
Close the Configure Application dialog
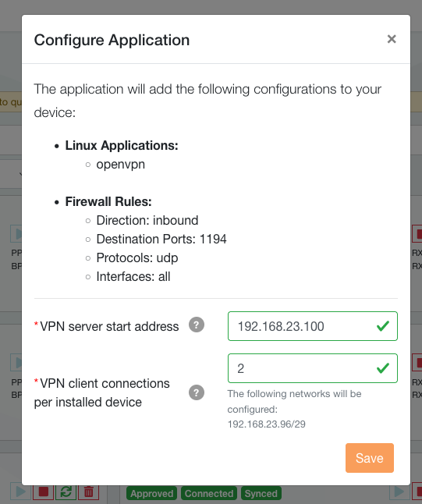392,39
